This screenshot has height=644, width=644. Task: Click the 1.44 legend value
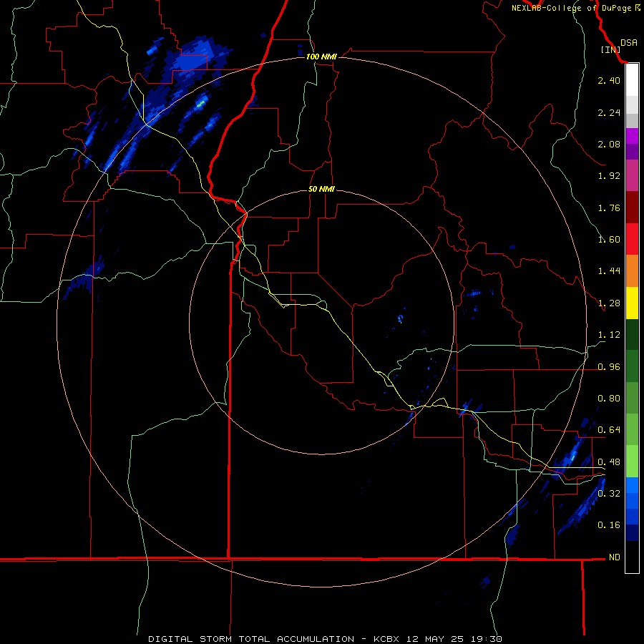(x=609, y=271)
